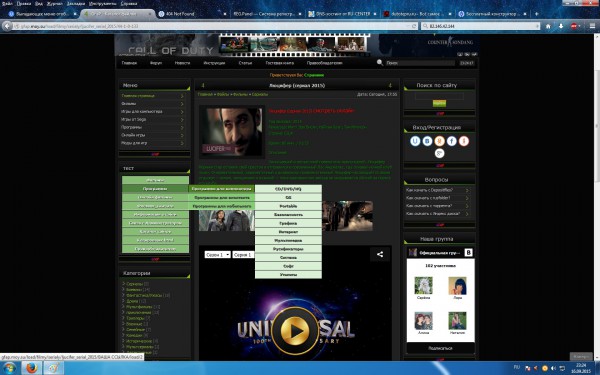Log in with the Google Plus icon
The width and height of the screenshot is (600, 375).
[439, 153]
